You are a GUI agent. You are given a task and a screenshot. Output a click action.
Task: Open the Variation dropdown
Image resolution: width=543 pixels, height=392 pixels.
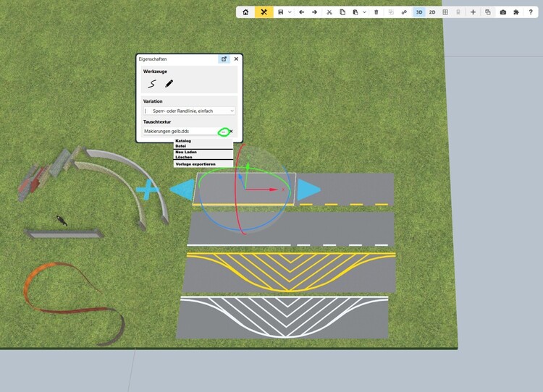[x=190, y=111]
